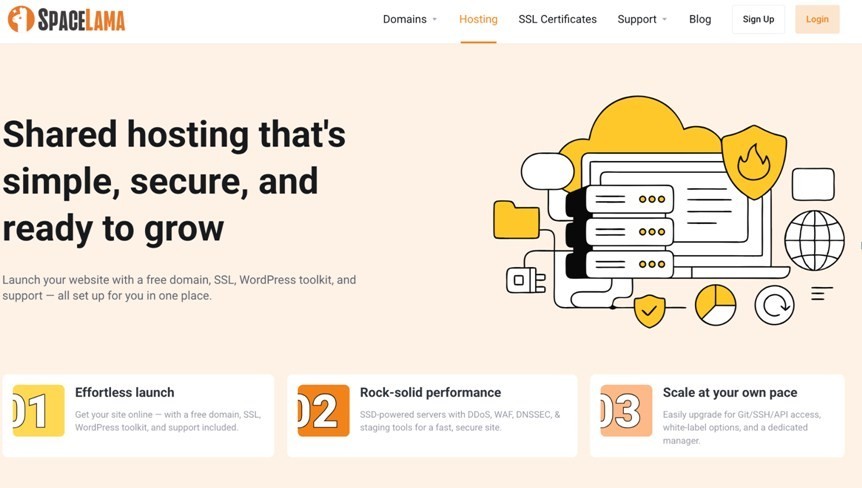This screenshot has height=488, width=862.
Task: Click the yellow folder icon in illustration
Action: coord(516,220)
